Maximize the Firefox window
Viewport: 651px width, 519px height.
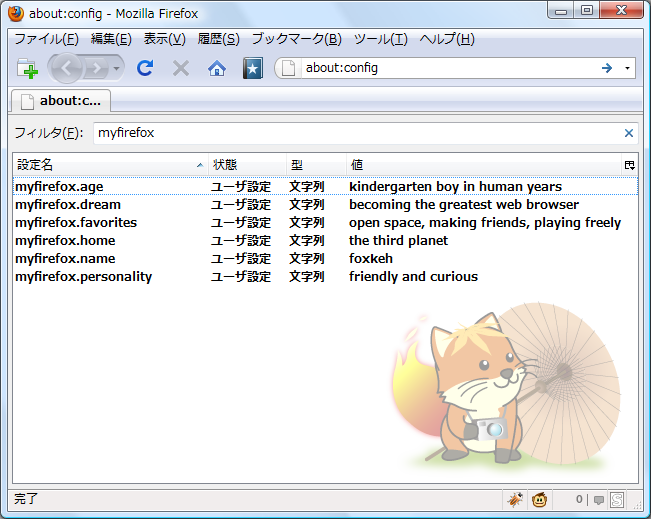pyautogui.click(x=586, y=11)
